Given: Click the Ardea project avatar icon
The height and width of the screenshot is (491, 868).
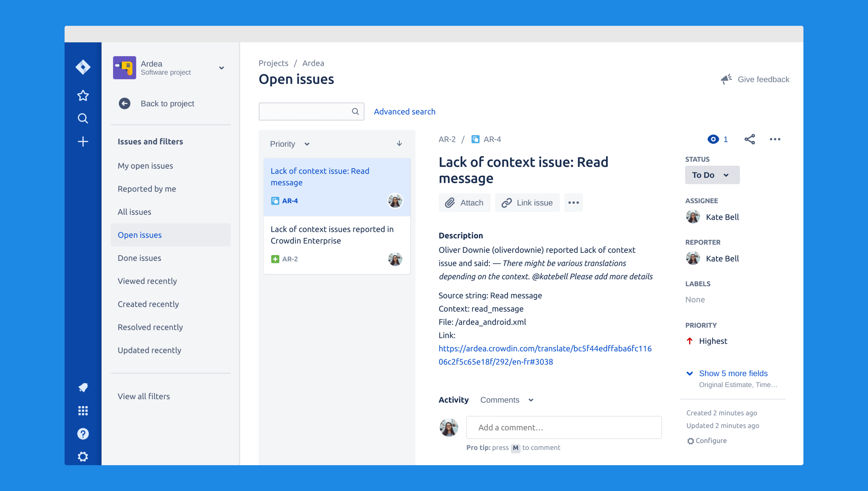Looking at the screenshot, I should [x=125, y=67].
